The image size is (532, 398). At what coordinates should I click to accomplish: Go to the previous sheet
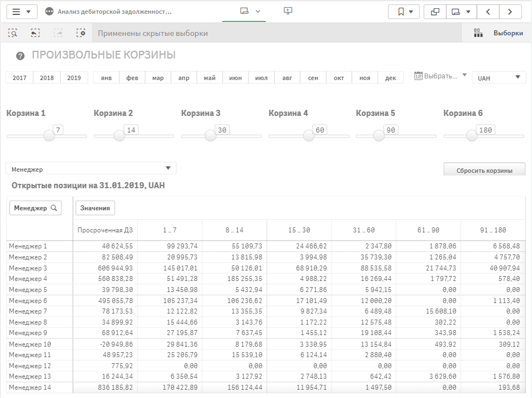[488, 12]
